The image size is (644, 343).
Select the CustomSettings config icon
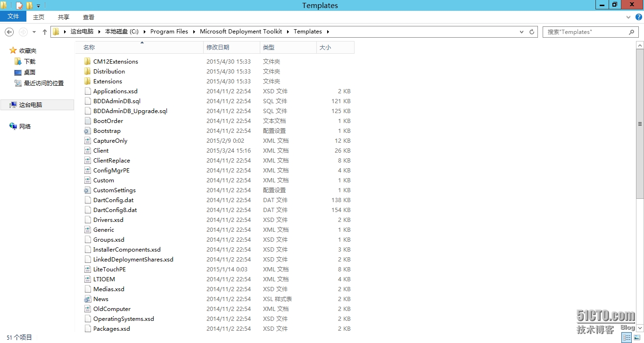coord(87,190)
